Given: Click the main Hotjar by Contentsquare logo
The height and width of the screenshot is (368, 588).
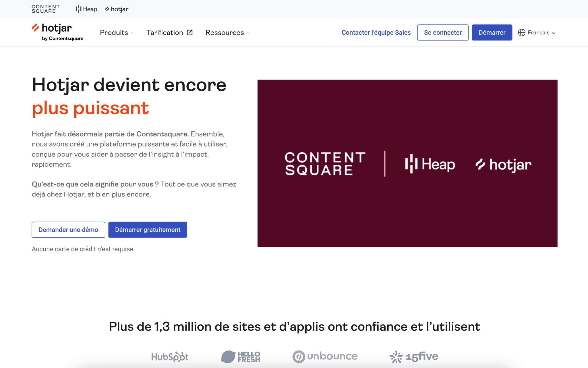Looking at the screenshot, I should [x=57, y=32].
